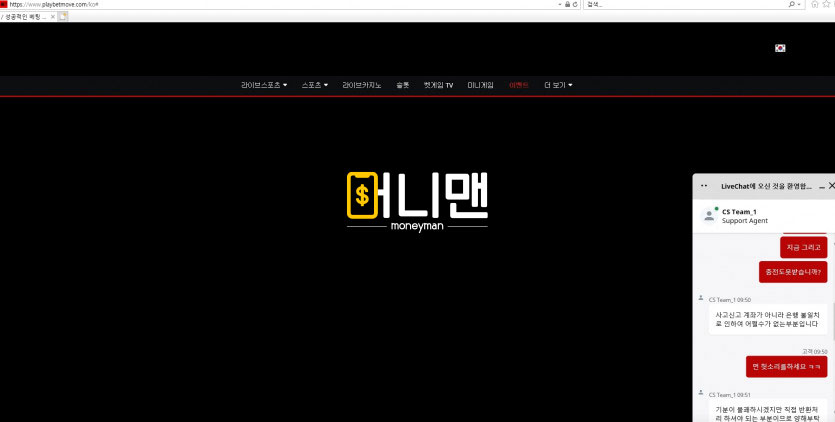Open the new tab button beside the tab
Image resolution: width=835 pixels, height=422 pixels.
63,16
